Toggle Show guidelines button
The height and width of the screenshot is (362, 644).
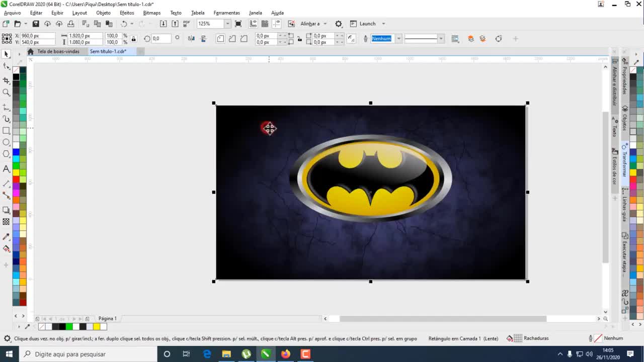(x=277, y=24)
